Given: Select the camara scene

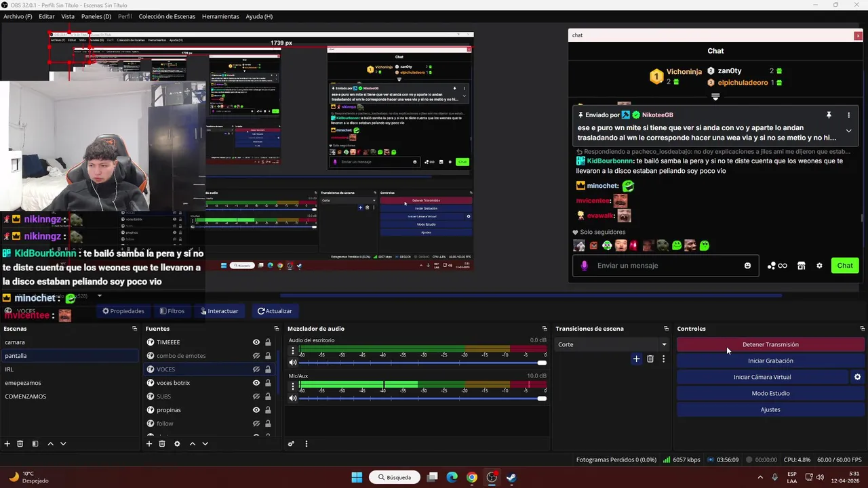Looking at the screenshot, I should pos(69,342).
